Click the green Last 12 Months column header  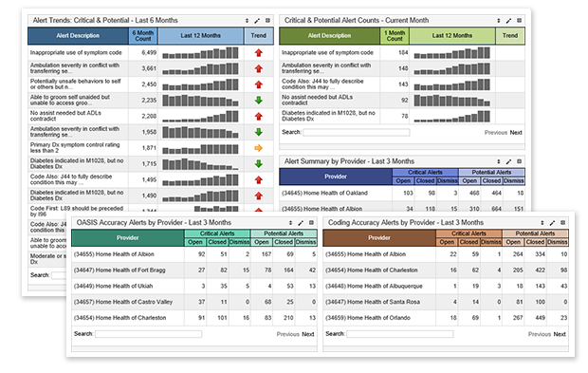point(452,36)
